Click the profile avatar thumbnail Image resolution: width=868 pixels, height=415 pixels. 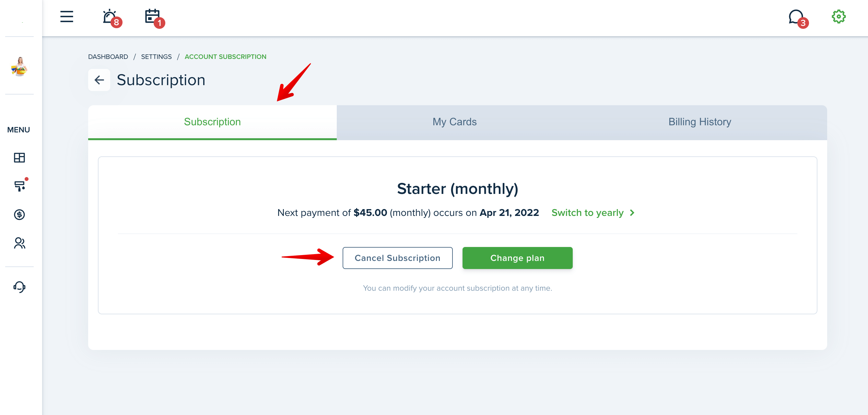point(19,66)
